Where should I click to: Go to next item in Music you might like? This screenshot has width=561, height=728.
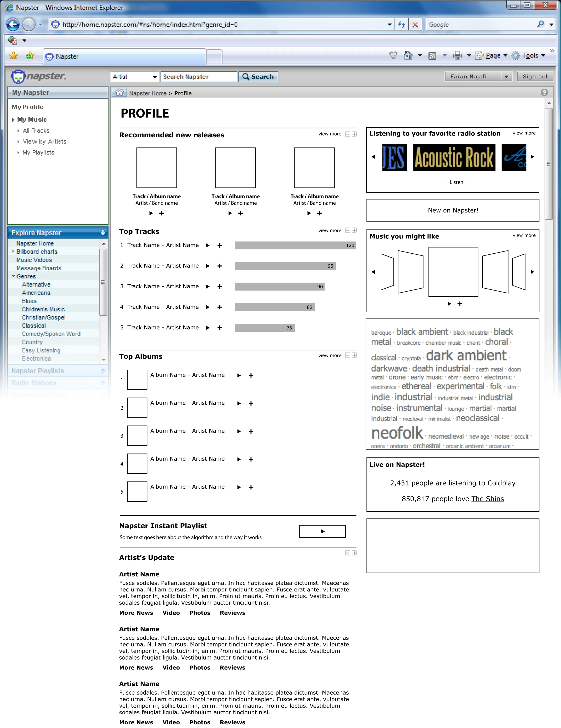[532, 272]
